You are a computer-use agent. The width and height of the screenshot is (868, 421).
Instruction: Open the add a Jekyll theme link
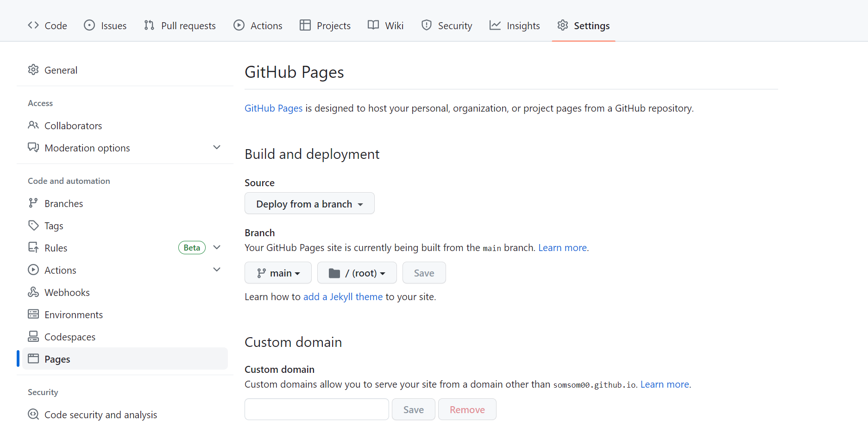pos(343,296)
